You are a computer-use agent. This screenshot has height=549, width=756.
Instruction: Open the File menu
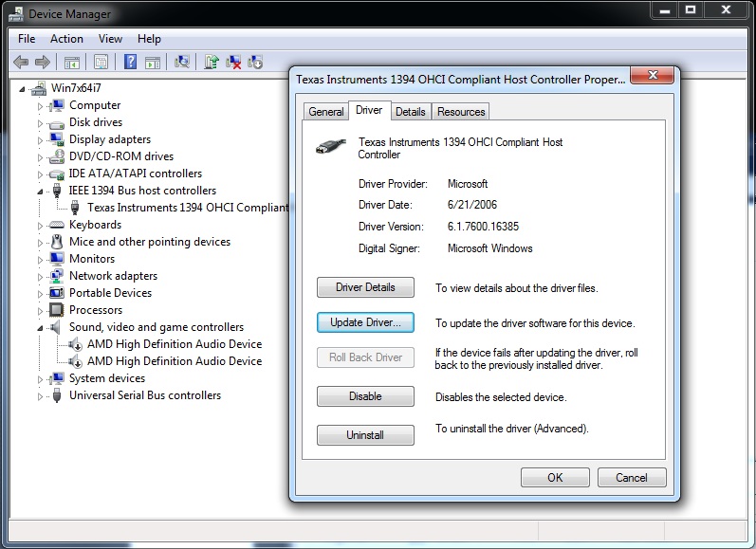(x=27, y=39)
